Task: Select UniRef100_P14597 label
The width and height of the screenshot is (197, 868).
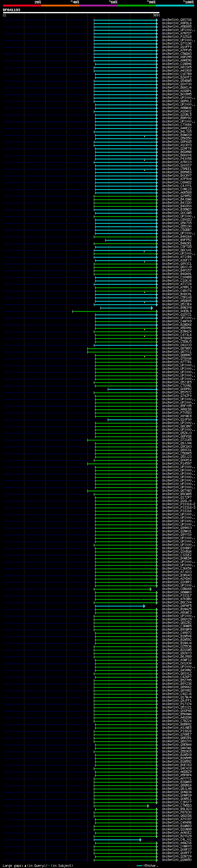Action: click(176, 463)
